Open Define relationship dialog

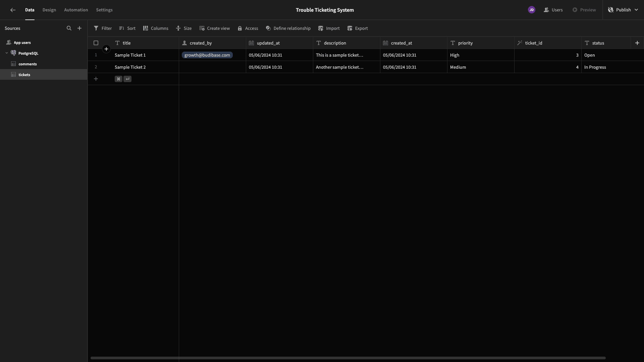[288, 28]
